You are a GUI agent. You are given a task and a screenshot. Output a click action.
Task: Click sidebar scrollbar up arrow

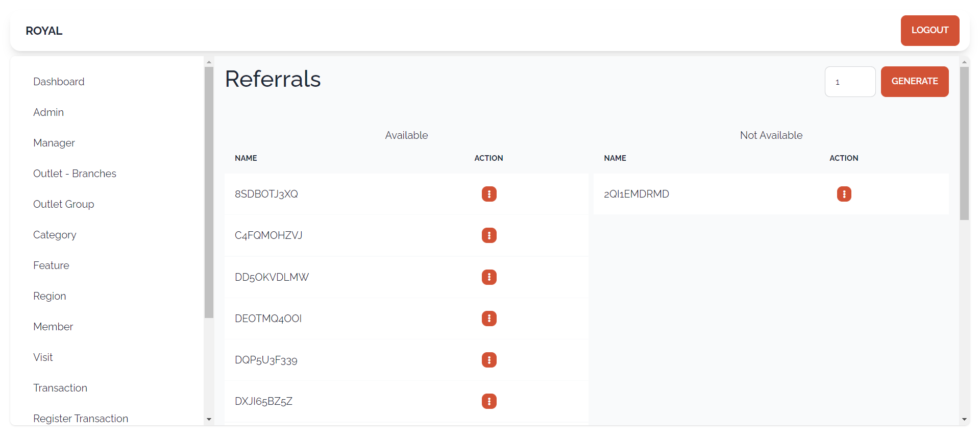pos(209,62)
